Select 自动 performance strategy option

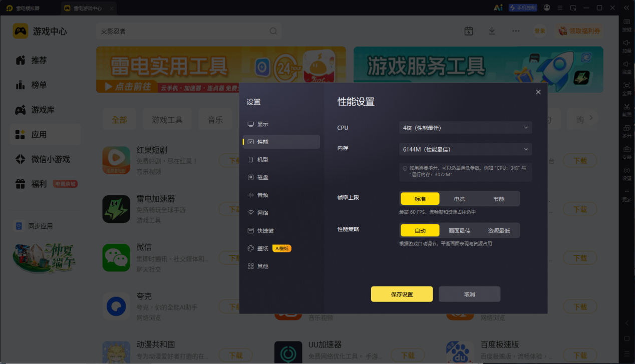[420, 230]
